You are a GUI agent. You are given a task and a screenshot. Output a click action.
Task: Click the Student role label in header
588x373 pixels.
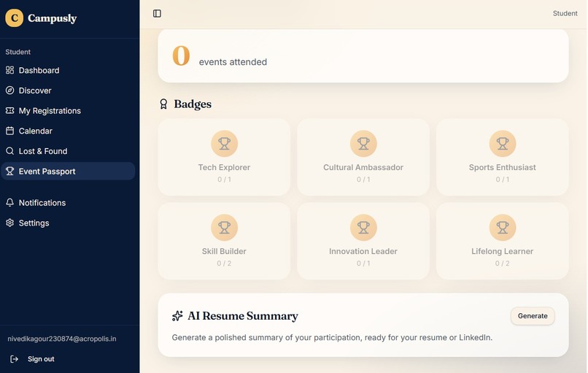click(x=565, y=14)
